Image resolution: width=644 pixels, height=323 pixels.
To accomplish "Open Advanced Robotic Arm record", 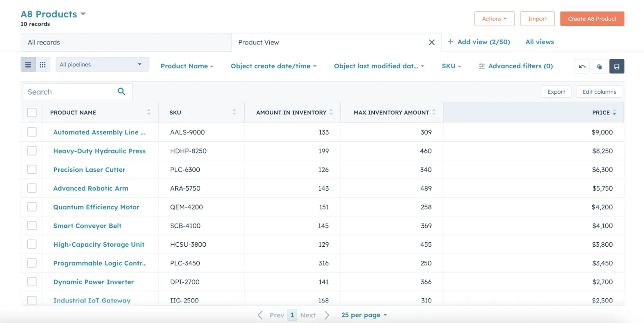I will (90, 188).
